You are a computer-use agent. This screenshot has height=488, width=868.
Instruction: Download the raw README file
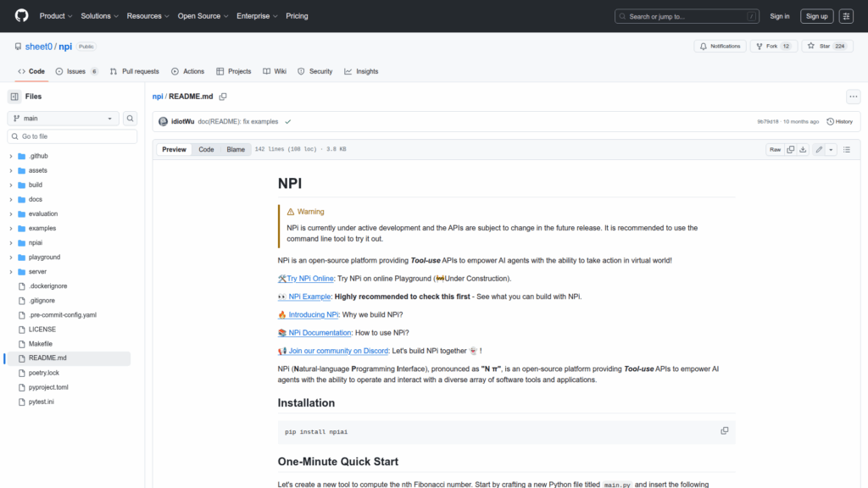(x=803, y=149)
